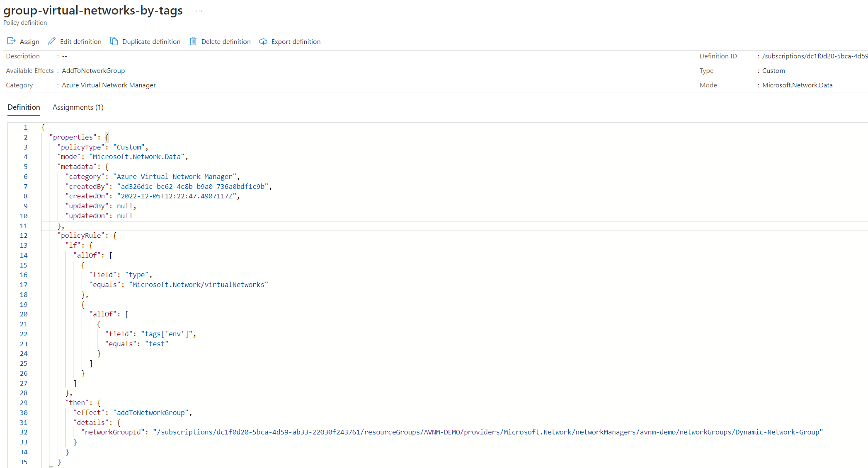Screen dimensions: 868x468
Task: Click the networkGroupId value on line 32
Action: point(487,432)
